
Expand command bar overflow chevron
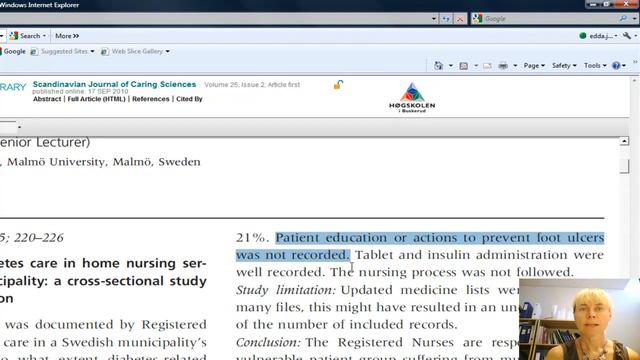pyautogui.click(x=635, y=62)
